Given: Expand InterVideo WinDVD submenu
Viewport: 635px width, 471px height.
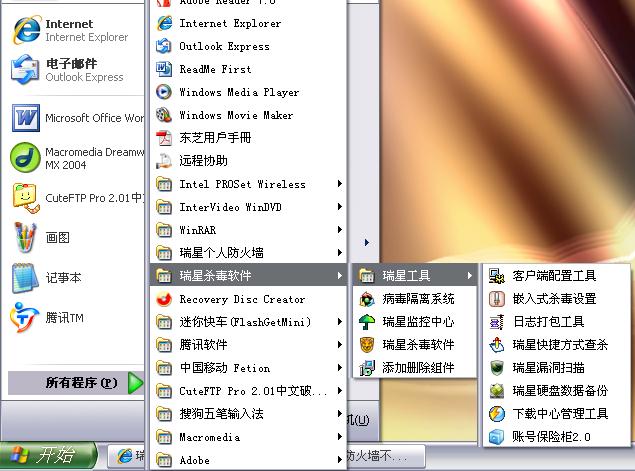Looking at the screenshot, I should (248, 207).
